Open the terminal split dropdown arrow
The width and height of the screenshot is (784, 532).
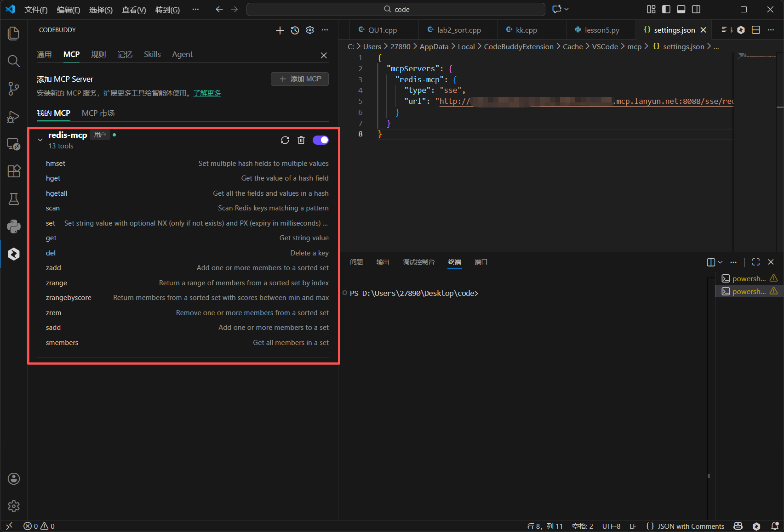(720, 262)
